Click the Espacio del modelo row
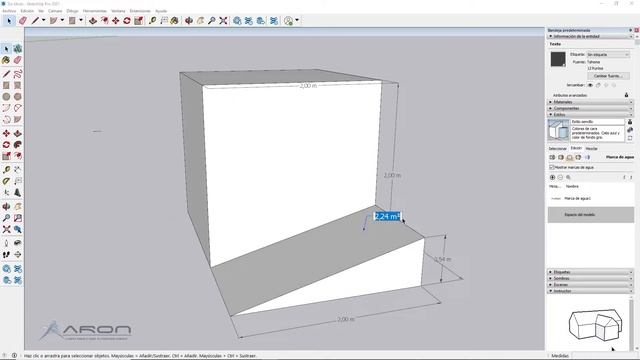Image resolution: width=640 pixels, height=360 pixels. tap(591, 215)
